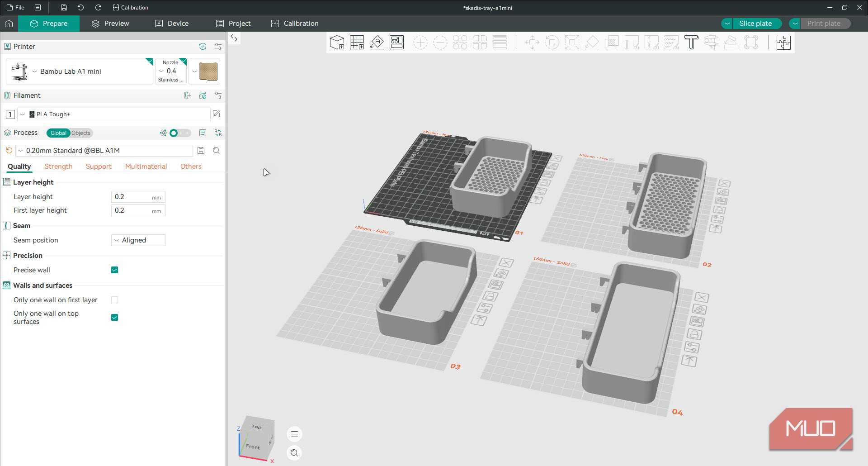This screenshot has width=868, height=466.
Task: Open the 0.4 nozzle size dropdown
Action: click(171, 71)
